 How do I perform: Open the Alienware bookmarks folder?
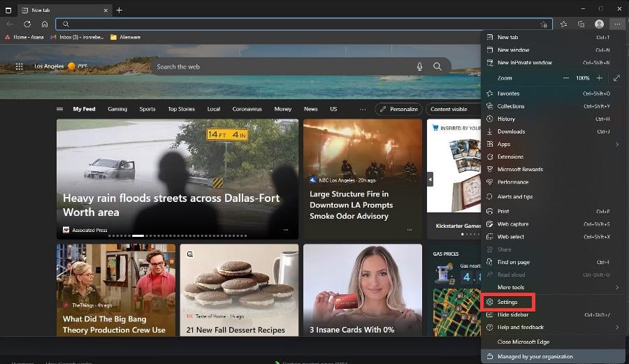tap(125, 37)
